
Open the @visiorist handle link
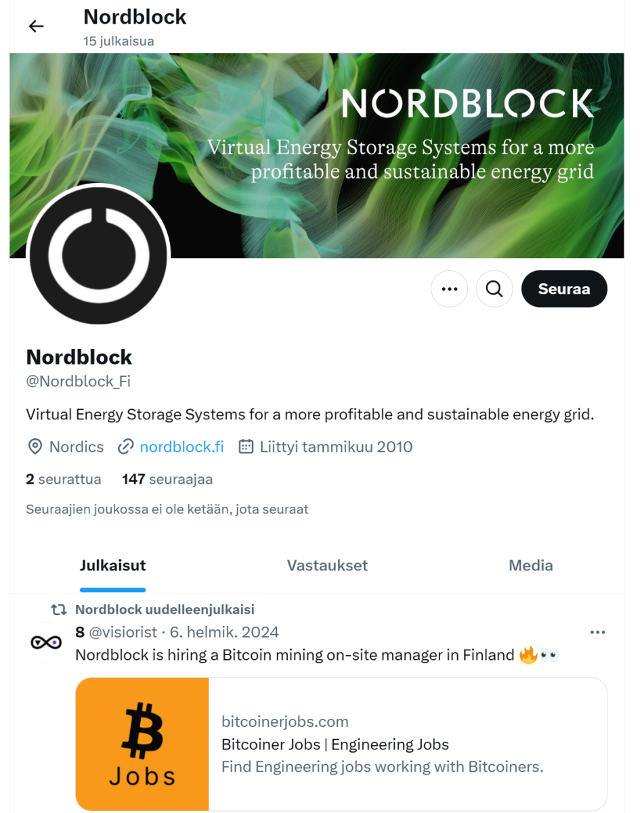pyautogui.click(x=123, y=633)
